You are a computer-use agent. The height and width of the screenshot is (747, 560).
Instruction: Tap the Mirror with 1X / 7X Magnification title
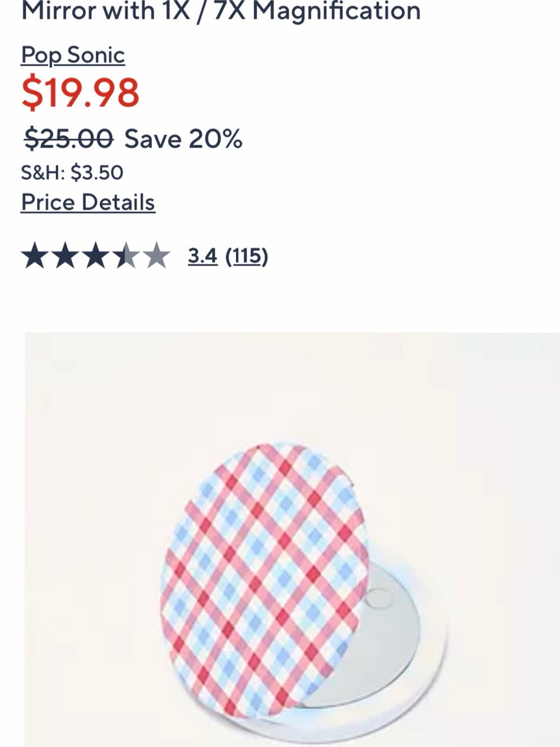click(x=221, y=11)
